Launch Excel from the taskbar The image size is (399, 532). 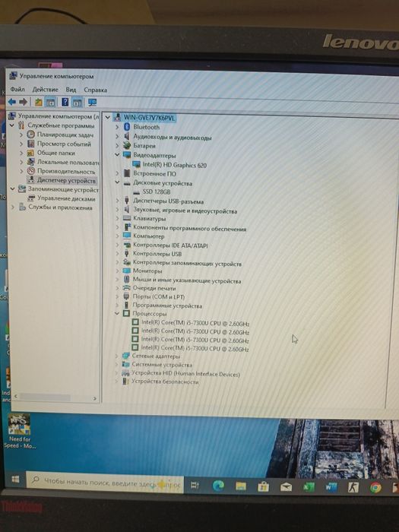(x=309, y=488)
